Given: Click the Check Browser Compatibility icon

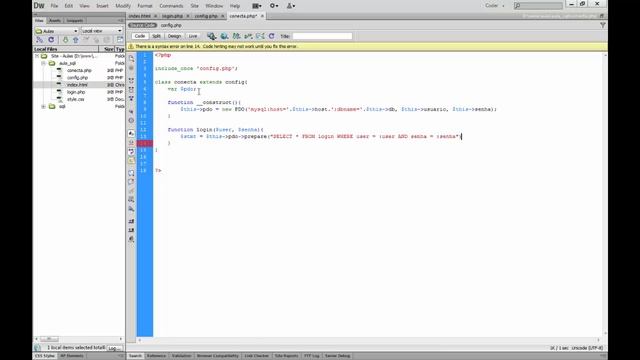Looking at the screenshot, I should pos(260,36).
